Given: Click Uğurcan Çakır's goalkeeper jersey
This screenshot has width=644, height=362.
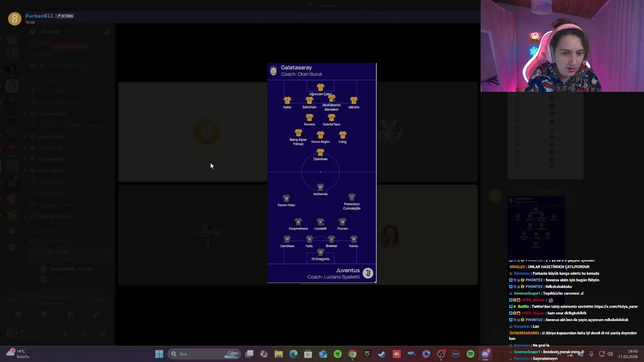Looking at the screenshot, I should coord(320,87).
